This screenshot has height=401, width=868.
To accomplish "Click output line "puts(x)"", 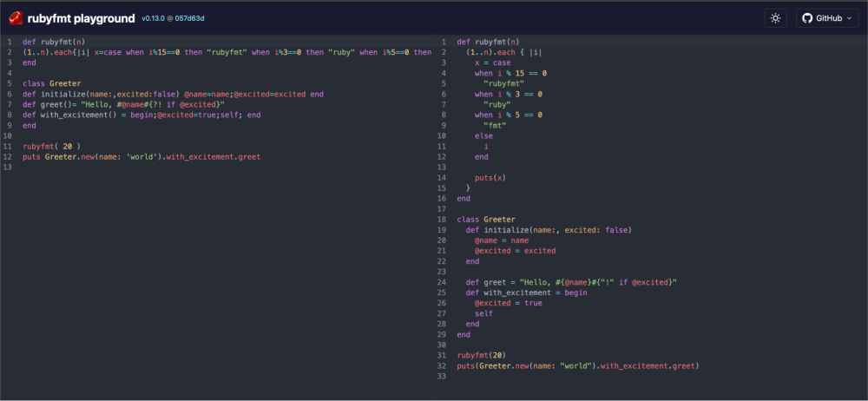I will (490, 178).
